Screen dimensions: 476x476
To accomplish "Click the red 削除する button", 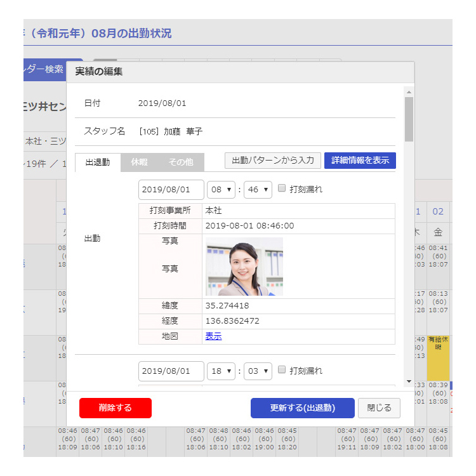I will coord(116,407).
